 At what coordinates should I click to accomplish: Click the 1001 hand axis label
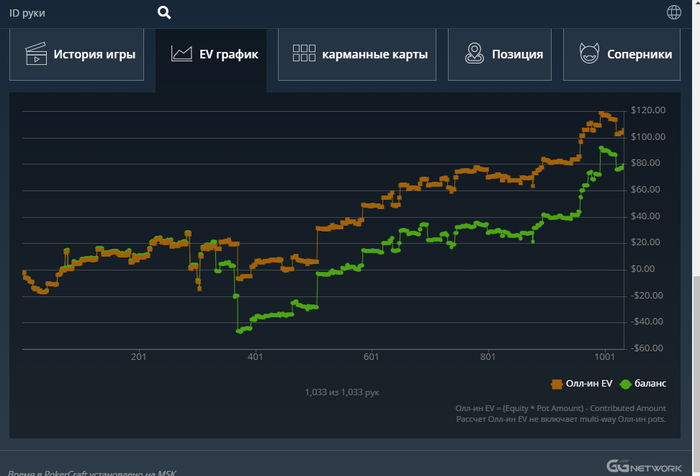604,357
